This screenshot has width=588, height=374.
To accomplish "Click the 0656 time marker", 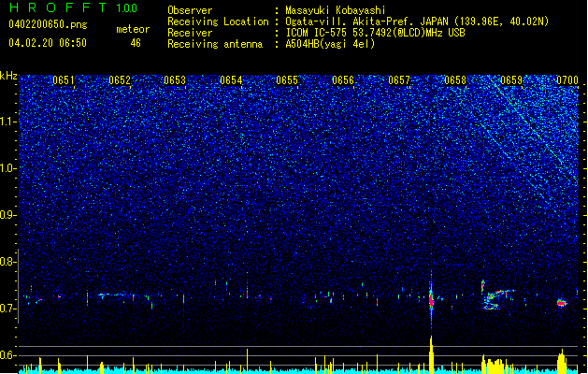I will [343, 80].
